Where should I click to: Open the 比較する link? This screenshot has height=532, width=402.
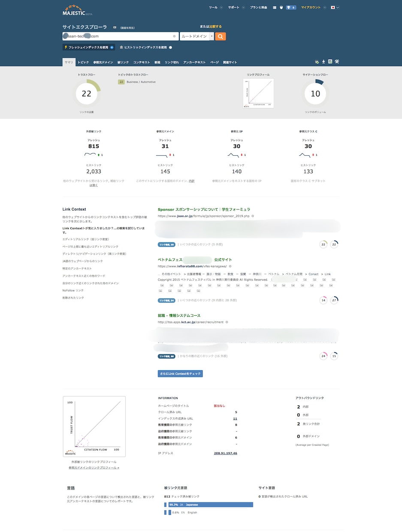(x=215, y=27)
